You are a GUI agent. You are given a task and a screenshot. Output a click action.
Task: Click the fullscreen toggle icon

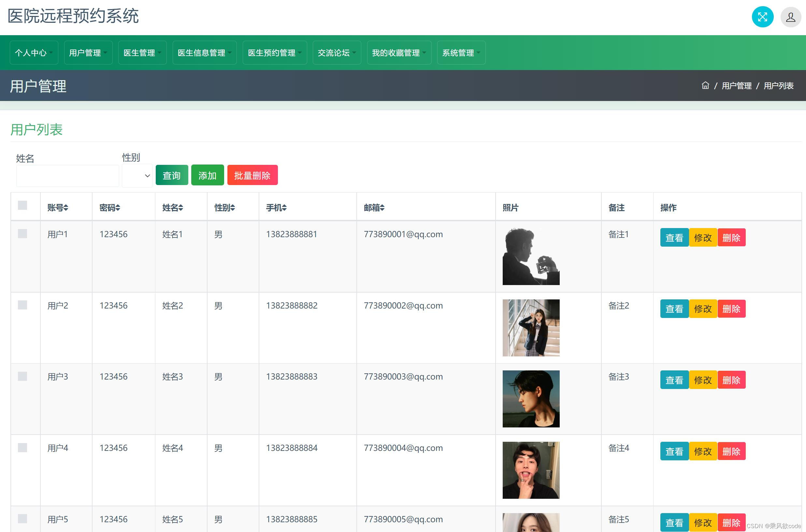point(762,17)
